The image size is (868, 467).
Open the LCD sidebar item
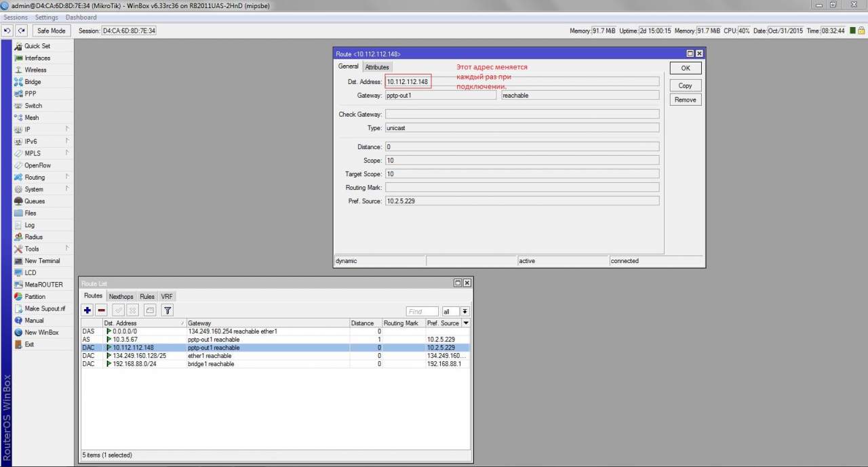click(31, 272)
